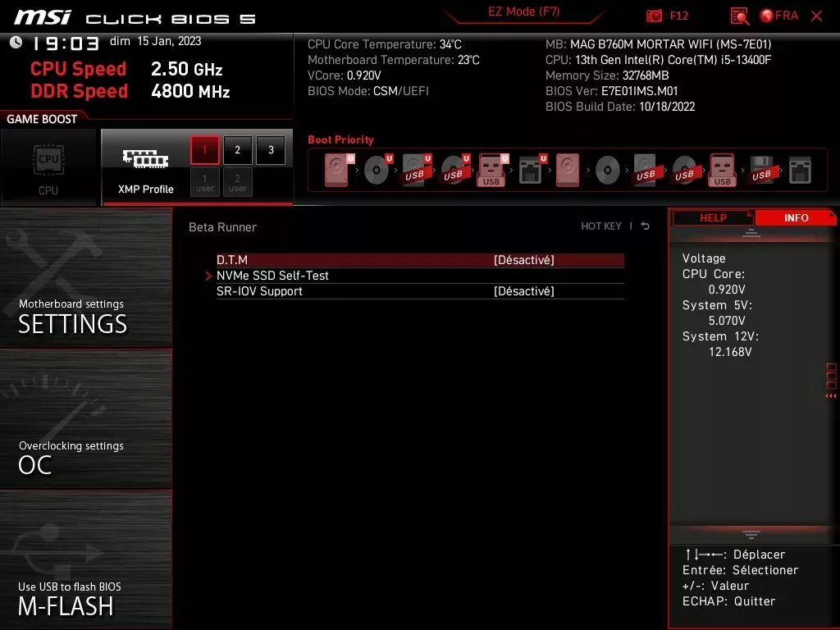Click the back arrow next to HOT KEY

coord(645,226)
